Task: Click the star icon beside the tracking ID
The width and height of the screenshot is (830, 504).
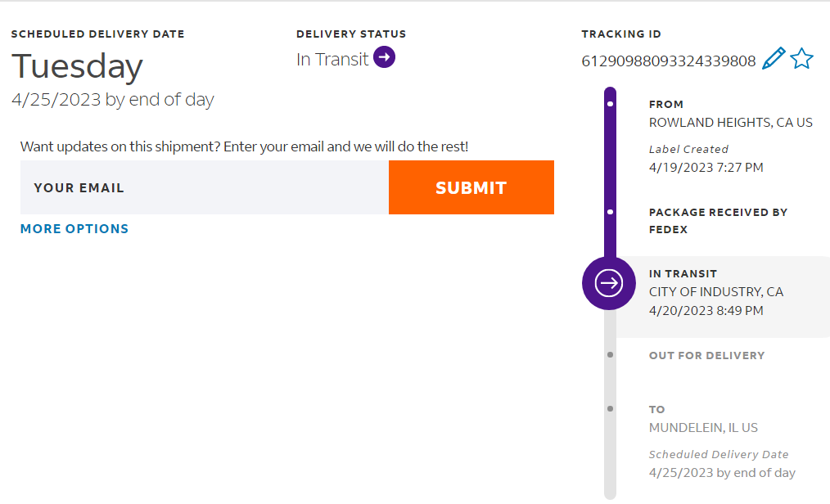Action: tap(801, 59)
